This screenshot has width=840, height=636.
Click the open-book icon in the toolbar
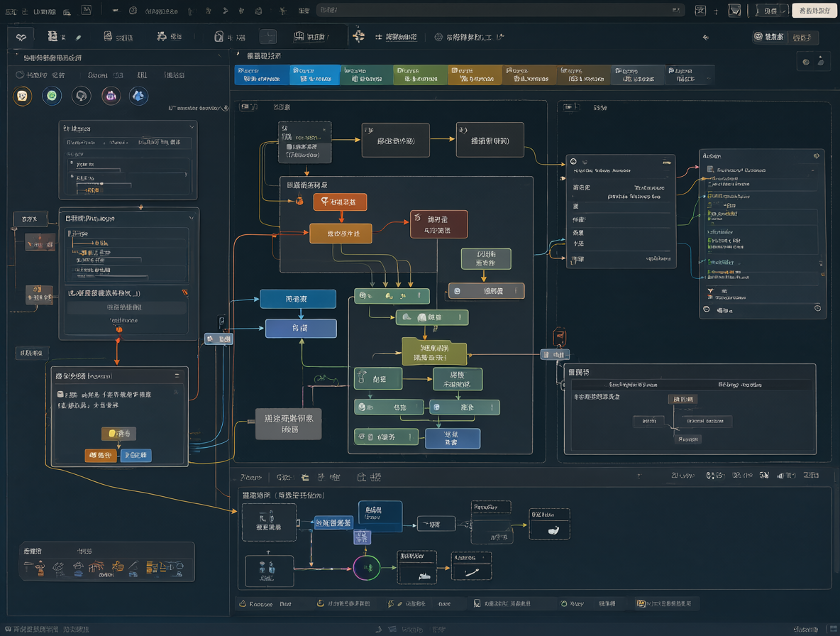click(299, 36)
